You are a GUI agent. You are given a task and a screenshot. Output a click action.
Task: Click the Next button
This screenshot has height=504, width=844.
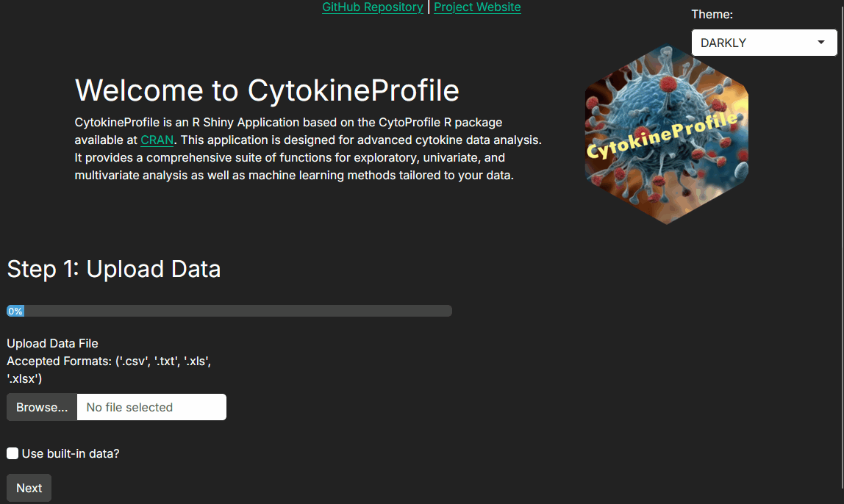tap(29, 488)
